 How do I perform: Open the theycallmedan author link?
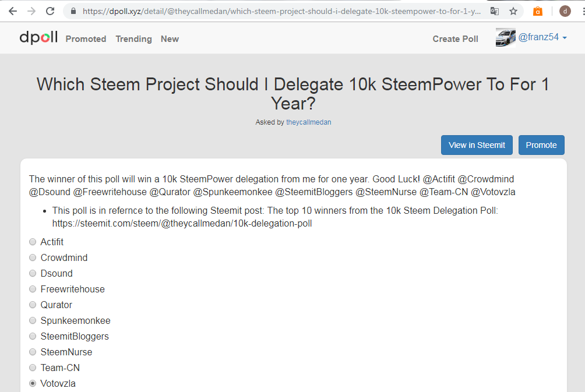(x=309, y=122)
